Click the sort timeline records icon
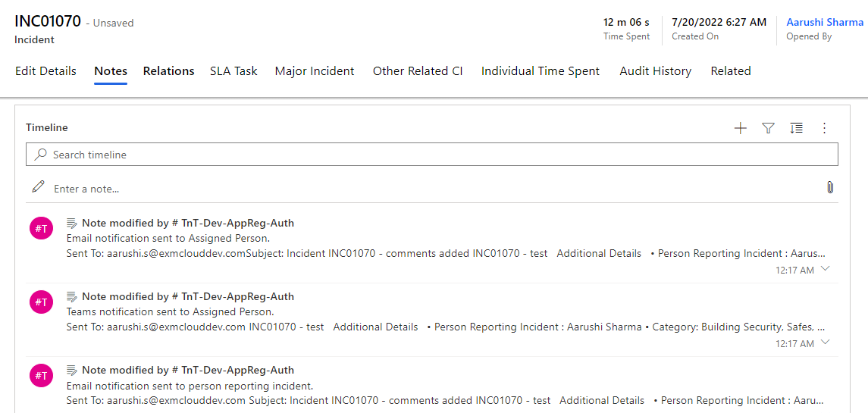The image size is (868, 413). click(x=796, y=128)
